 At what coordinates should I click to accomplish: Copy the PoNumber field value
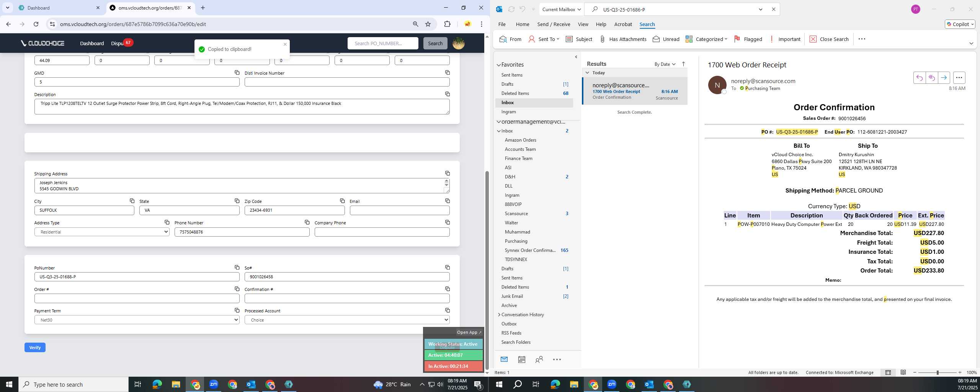click(x=237, y=267)
